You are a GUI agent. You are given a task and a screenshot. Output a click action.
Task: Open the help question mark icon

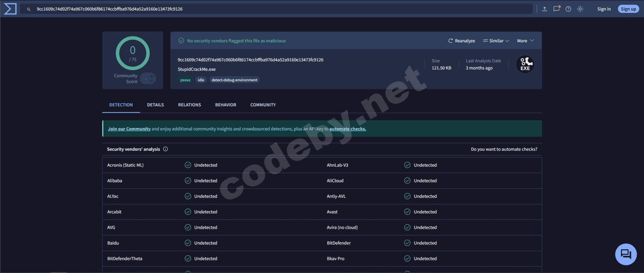[568, 9]
